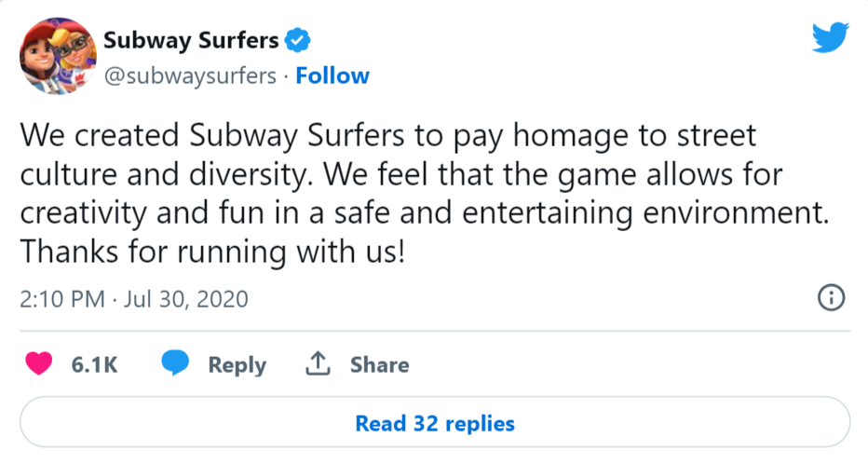The image size is (868, 464).
Task: Click the Reply text label
Action: 237,364
